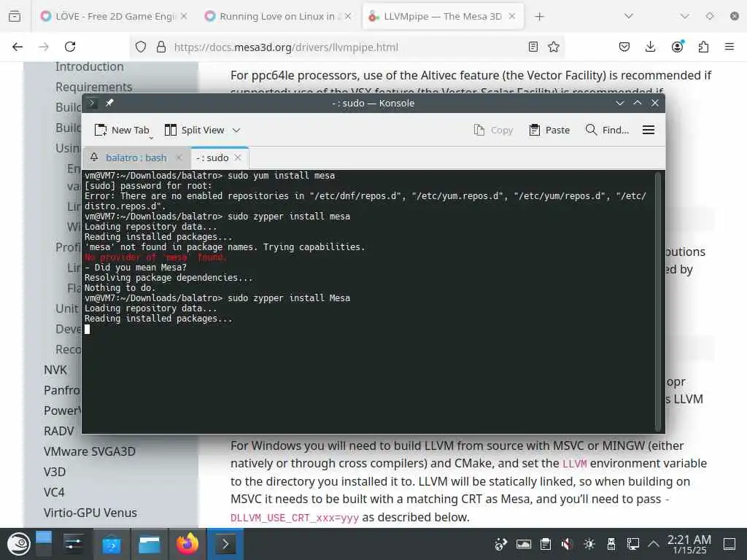This screenshot has width=747, height=560.
Task: Reload the Mesa docs page
Action: (x=70, y=47)
